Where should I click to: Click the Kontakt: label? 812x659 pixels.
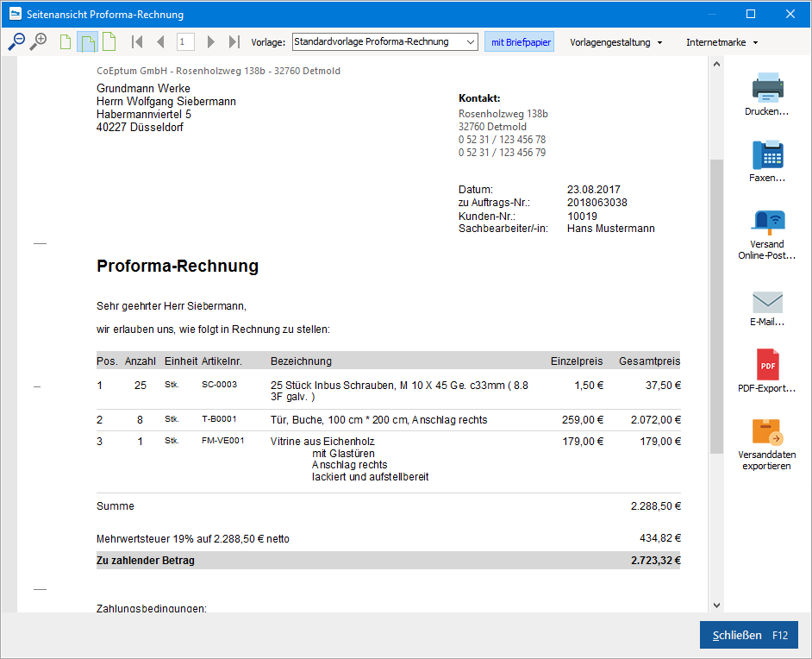pos(479,98)
